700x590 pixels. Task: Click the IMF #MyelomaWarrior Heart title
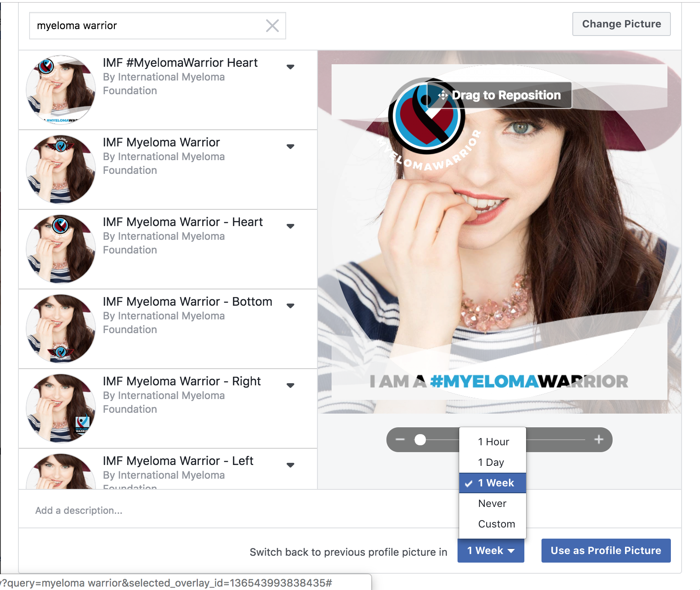click(x=180, y=63)
